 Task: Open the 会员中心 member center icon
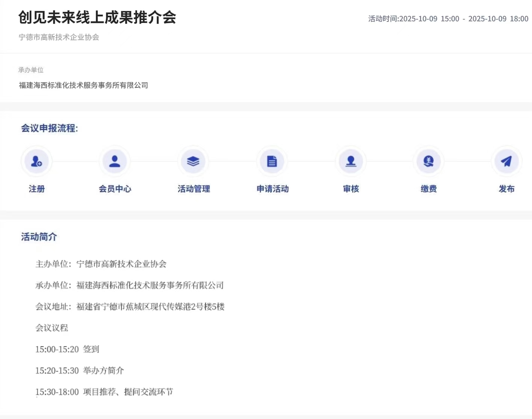tap(115, 161)
